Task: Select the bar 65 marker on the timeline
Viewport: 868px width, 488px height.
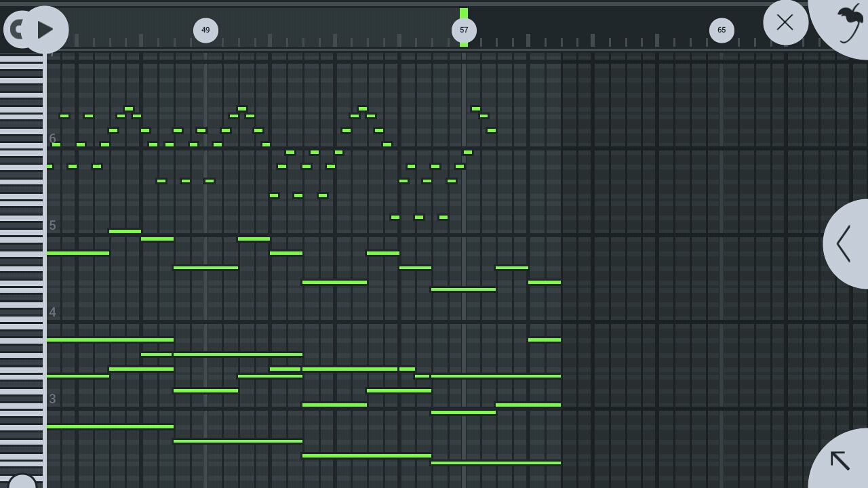Action: (722, 30)
